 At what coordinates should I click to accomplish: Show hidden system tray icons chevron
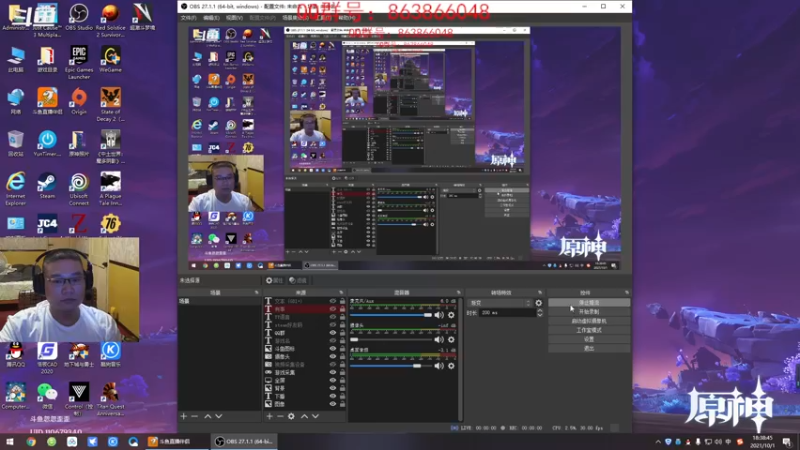[x=658, y=442]
